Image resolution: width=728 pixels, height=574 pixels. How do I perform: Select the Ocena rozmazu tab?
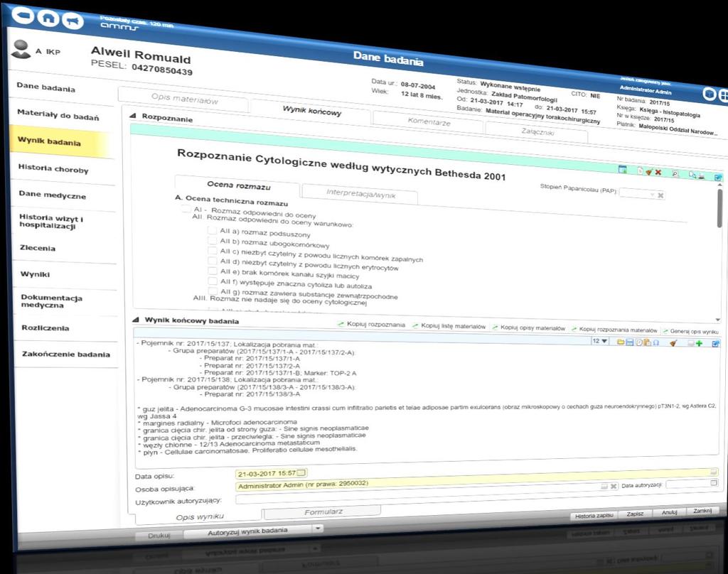(238, 185)
